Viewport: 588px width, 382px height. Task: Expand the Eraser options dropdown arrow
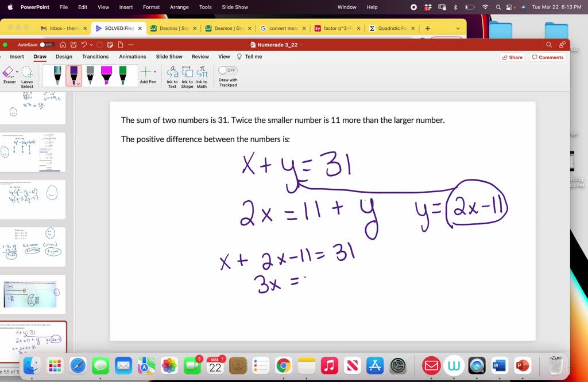coord(17,71)
